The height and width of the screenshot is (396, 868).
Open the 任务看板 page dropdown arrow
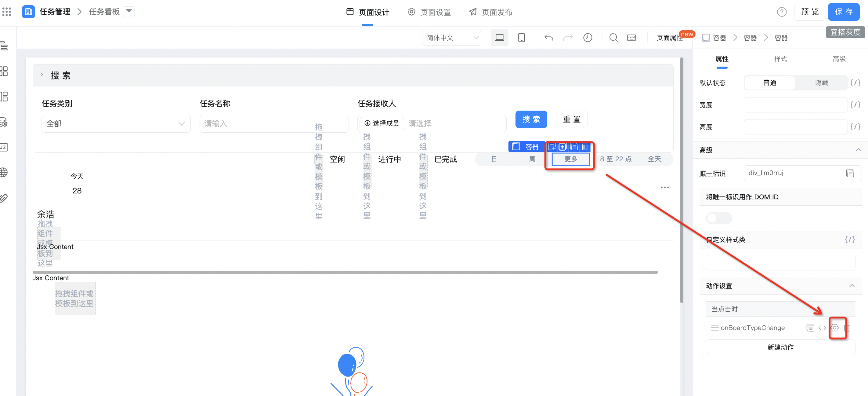pyautogui.click(x=129, y=12)
